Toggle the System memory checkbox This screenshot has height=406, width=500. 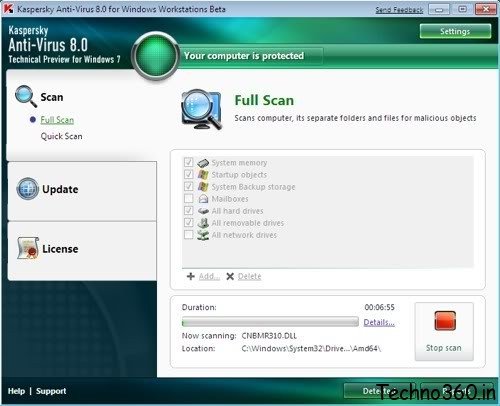188,162
